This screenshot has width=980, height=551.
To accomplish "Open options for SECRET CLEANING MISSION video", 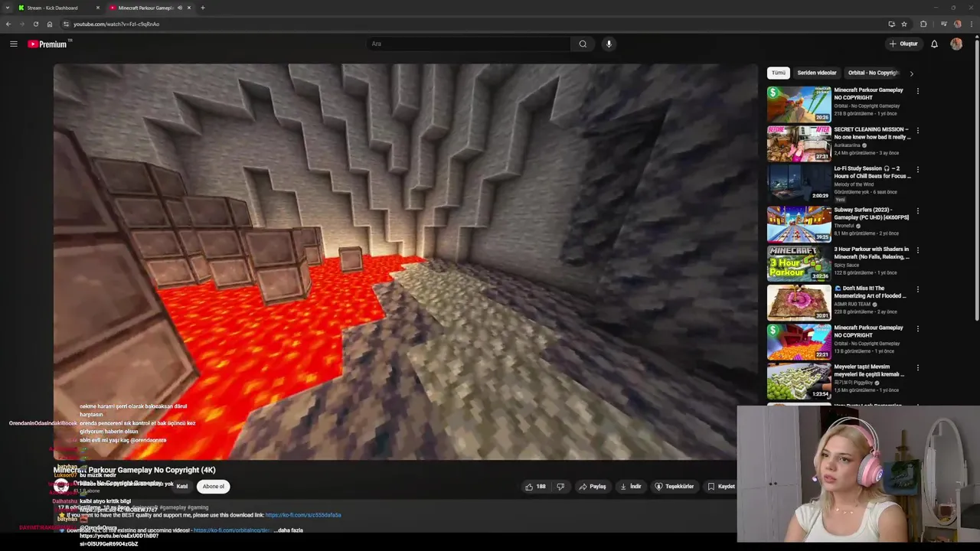I will (917, 130).
